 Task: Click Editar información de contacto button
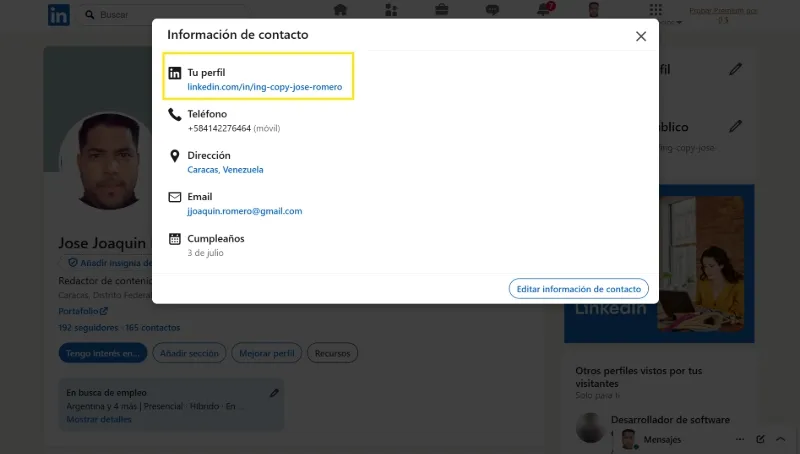[x=579, y=289]
